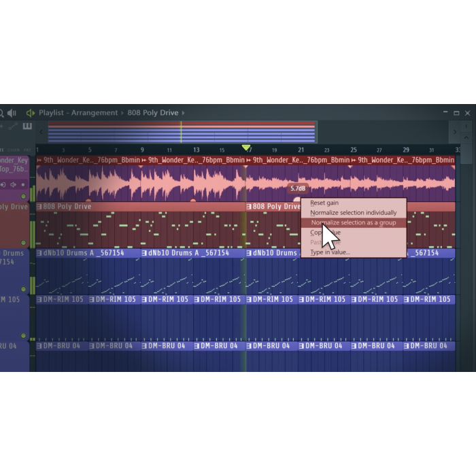The height and width of the screenshot is (476, 476).
Task: Click the piano keys icon
Action: coord(27,126)
